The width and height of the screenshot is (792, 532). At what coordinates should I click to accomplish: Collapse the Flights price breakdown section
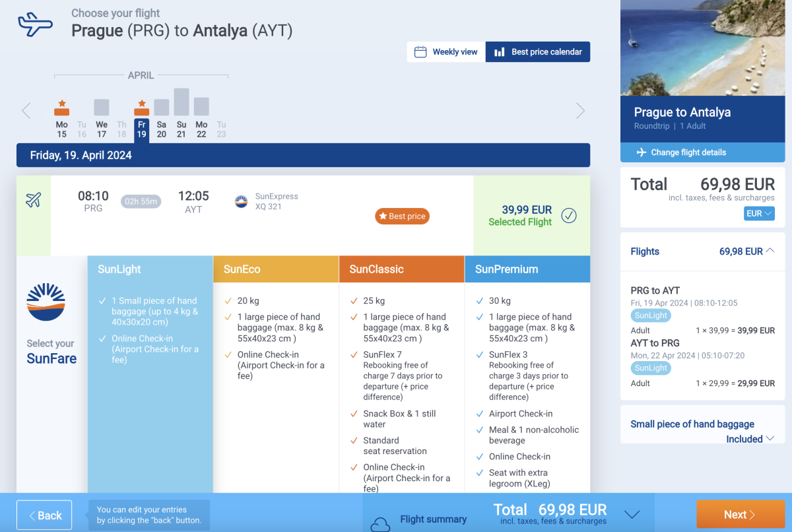pos(770,251)
